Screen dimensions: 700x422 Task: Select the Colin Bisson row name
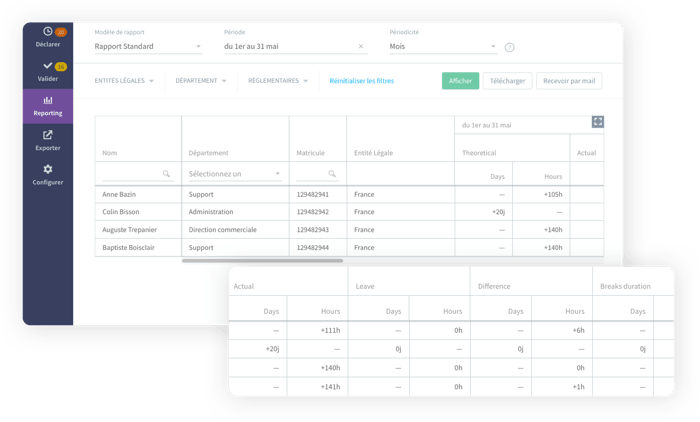pos(121,212)
